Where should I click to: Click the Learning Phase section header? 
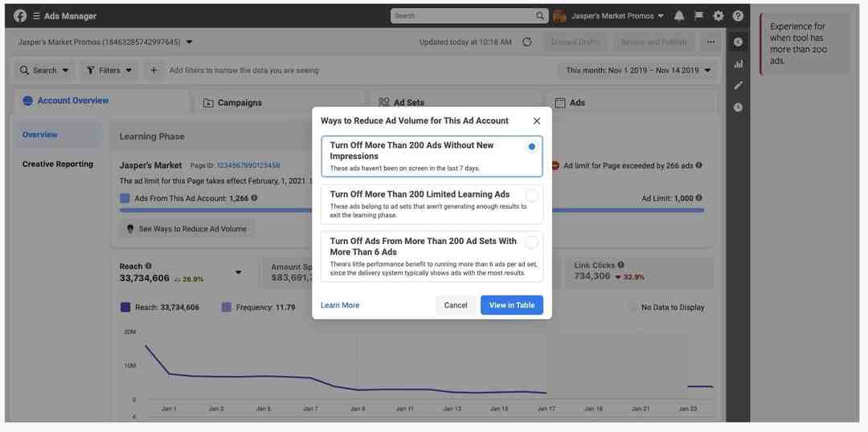click(152, 137)
